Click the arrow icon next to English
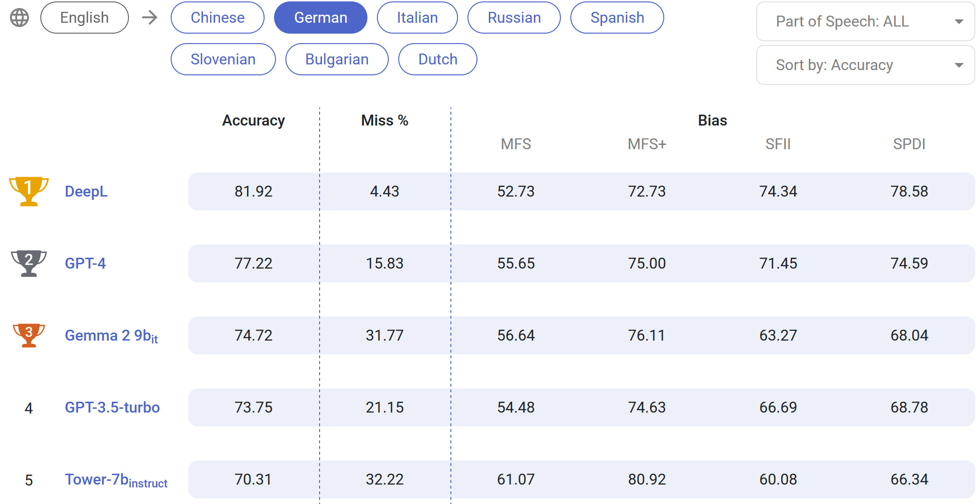The image size is (980, 504). 150,18
